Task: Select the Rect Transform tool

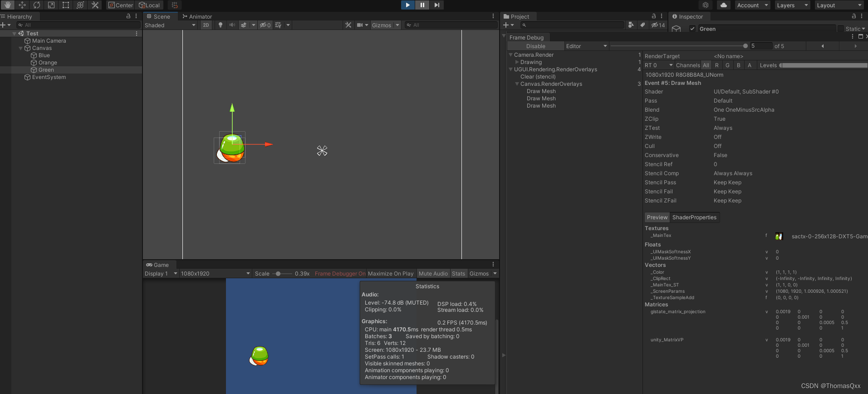Action: (x=66, y=5)
